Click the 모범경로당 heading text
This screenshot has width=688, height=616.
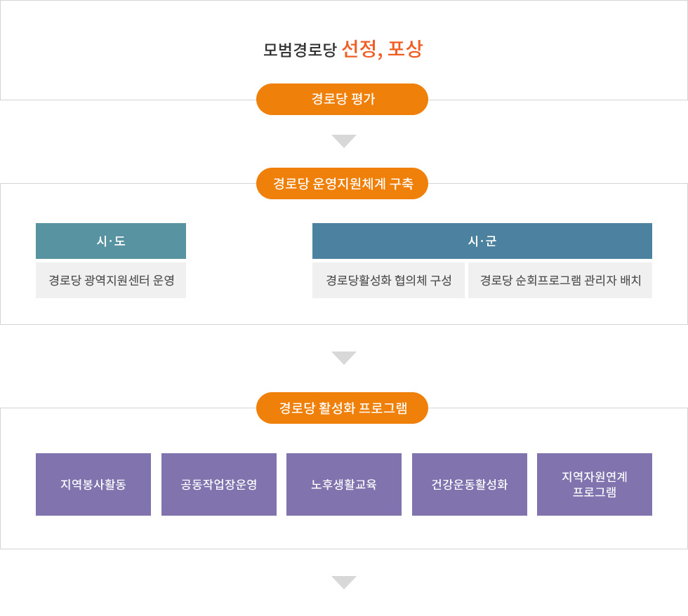click(x=300, y=50)
